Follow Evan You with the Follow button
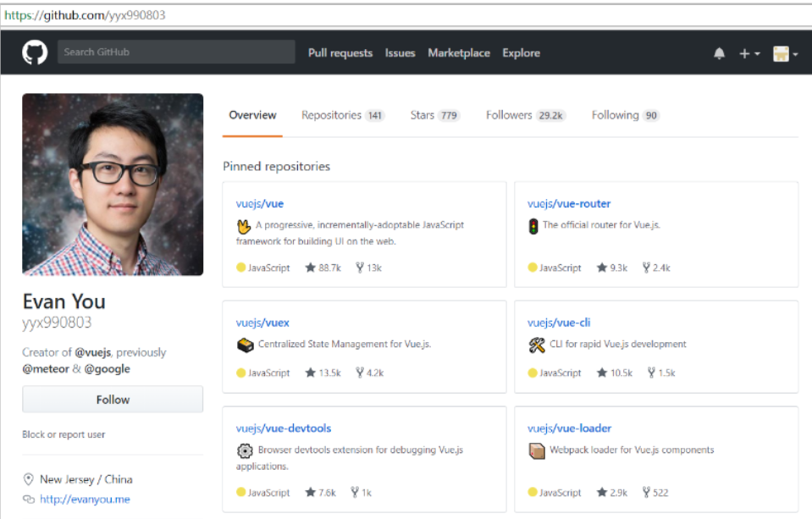This screenshot has width=812, height=519. click(x=113, y=400)
